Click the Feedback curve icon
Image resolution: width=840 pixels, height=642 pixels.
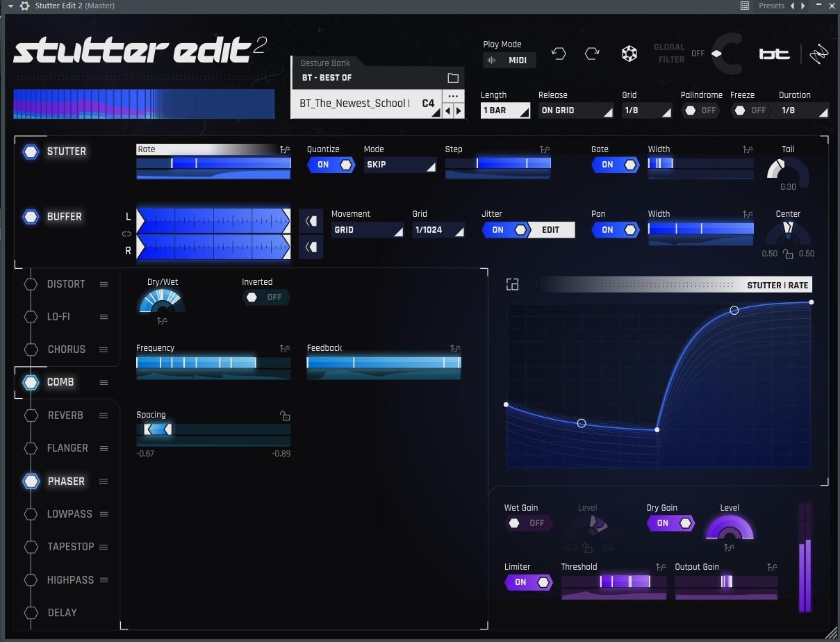tap(455, 349)
